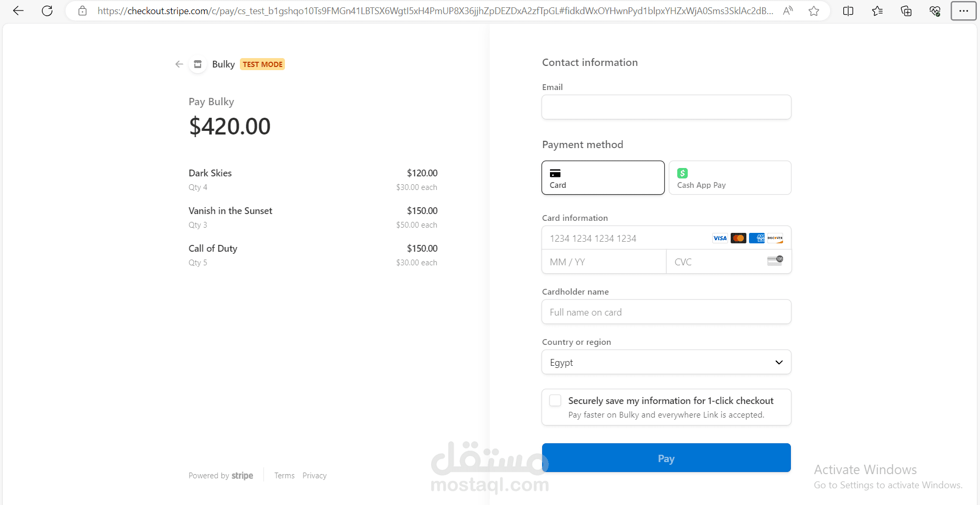This screenshot has width=980, height=505.
Task: Select Card payment method
Action: 603,178
